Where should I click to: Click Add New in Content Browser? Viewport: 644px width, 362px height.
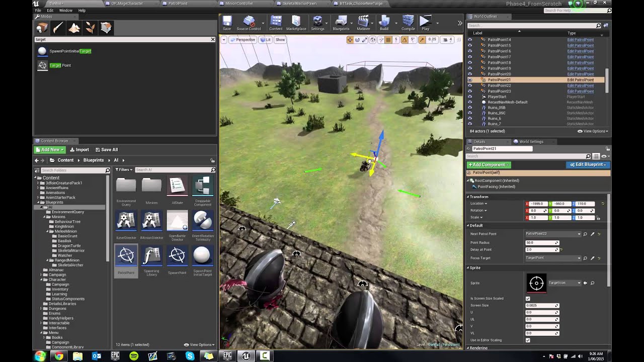tap(50, 150)
